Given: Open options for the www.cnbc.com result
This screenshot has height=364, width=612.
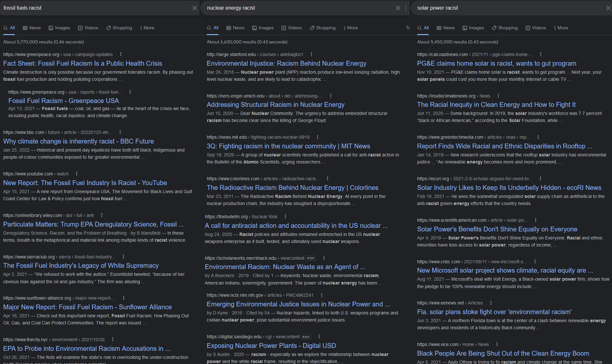Looking at the screenshot, I should point(535,262).
